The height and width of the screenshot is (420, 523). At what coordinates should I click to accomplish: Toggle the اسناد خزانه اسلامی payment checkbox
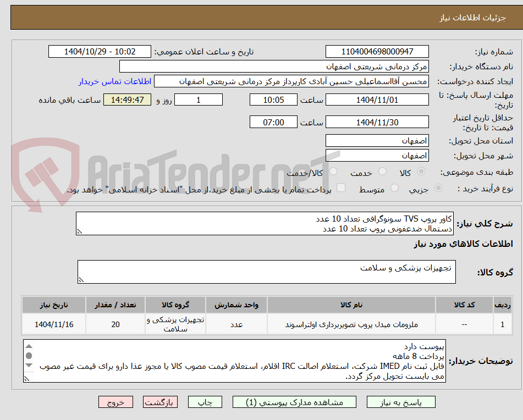(341, 187)
